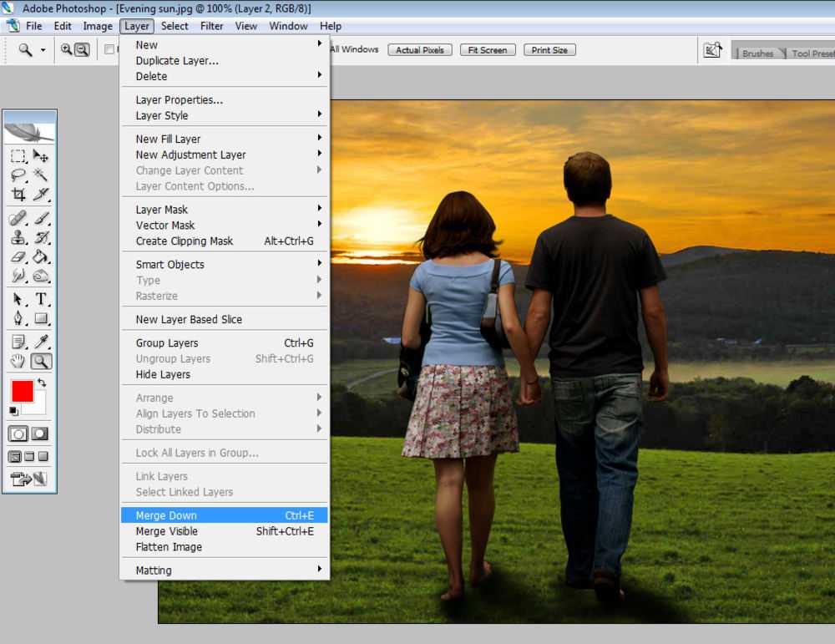Choose Group Layers menu item
Image resolution: width=835 pixels, height=644 pixels.
pyautogui.click(x=224, y=343)
